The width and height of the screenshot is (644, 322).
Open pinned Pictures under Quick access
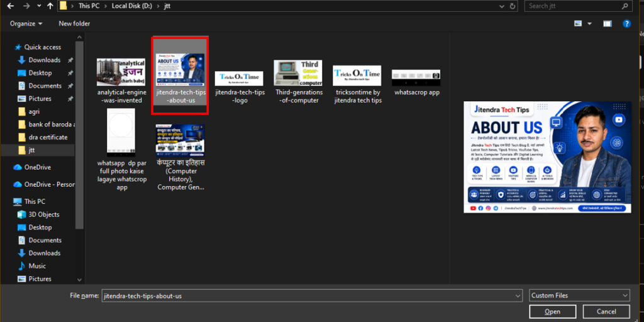pyautogui.click(x=40, y=99)
